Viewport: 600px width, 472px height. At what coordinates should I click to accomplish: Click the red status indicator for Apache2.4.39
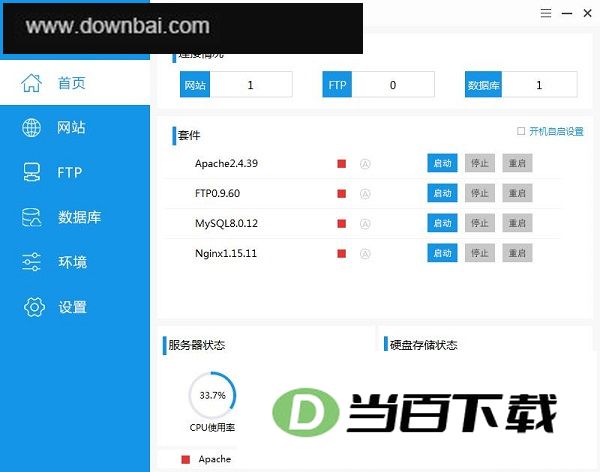(x=342, y=164)
